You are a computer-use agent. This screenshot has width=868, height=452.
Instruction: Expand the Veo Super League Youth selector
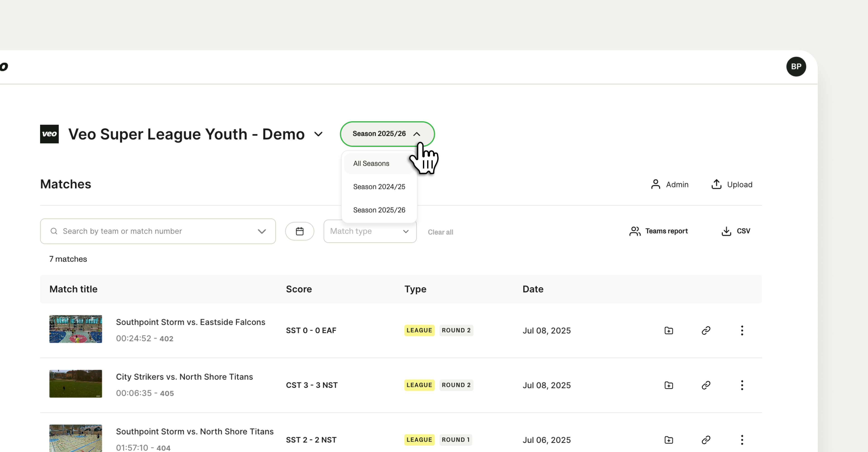pos(318,134)
